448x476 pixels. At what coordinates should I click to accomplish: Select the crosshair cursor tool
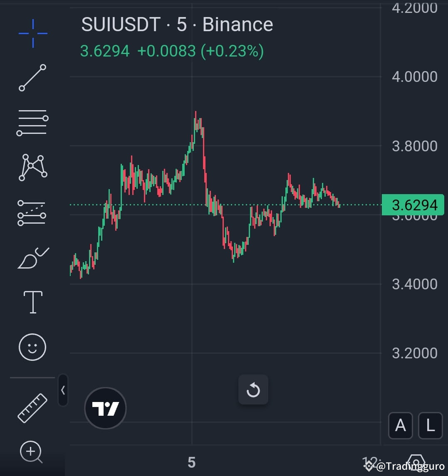coord(32,32)
